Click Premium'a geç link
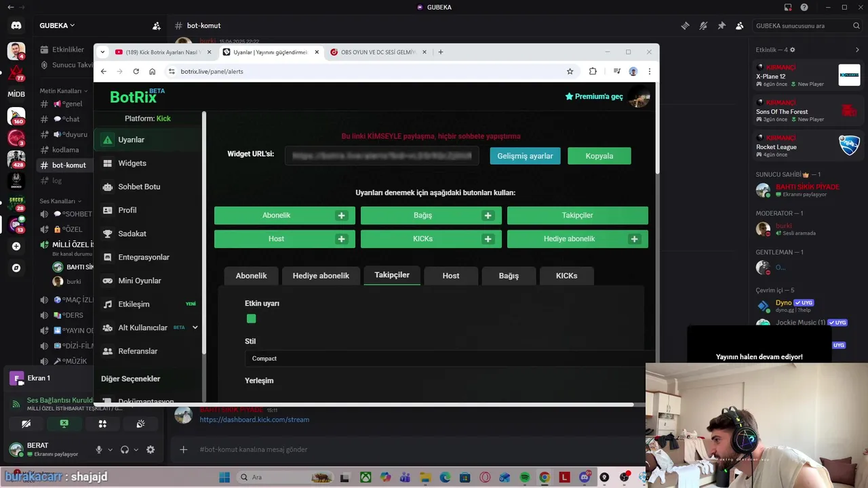This screenshot has width=868, height=488. pyautogui.click(x=594, y=96)
